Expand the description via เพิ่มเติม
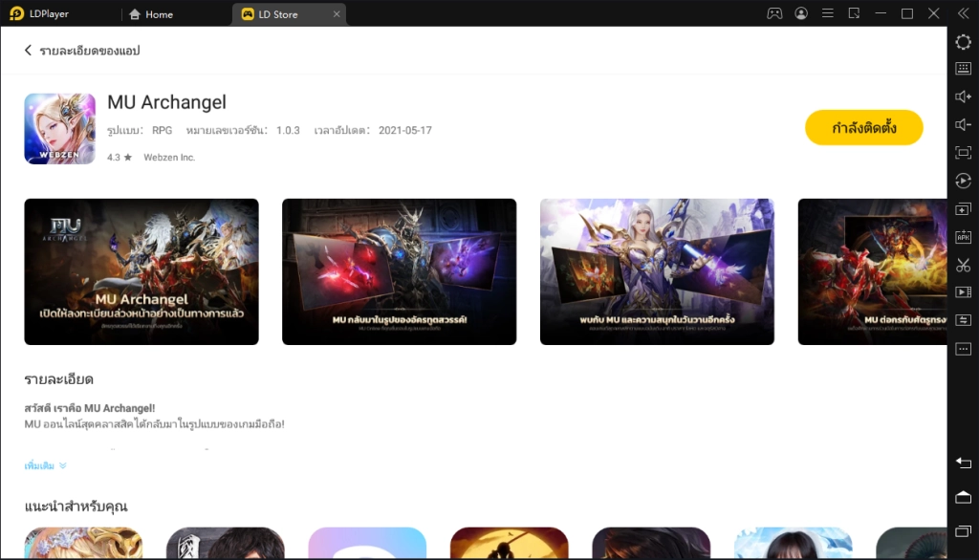979x560 pixels. 38,465
